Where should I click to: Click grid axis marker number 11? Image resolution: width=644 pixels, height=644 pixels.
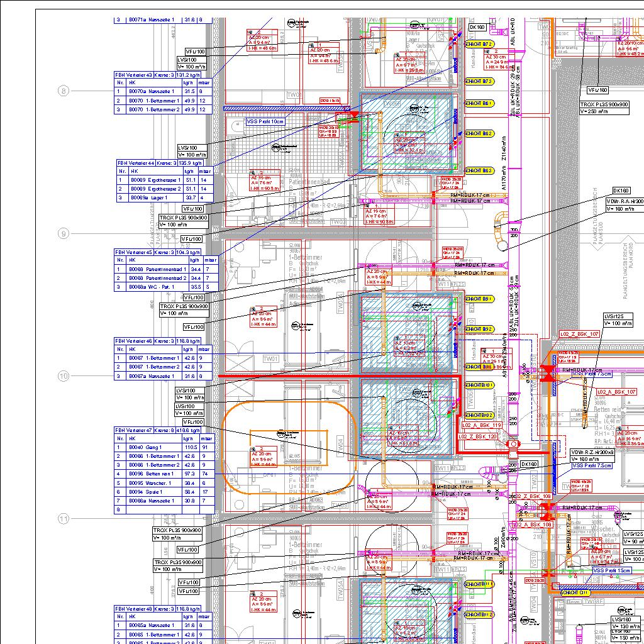coord(64,519)
